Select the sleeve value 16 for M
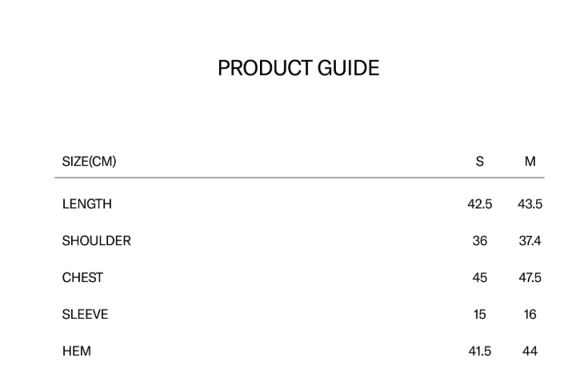 pyautogui.click(x=530, y=315)
